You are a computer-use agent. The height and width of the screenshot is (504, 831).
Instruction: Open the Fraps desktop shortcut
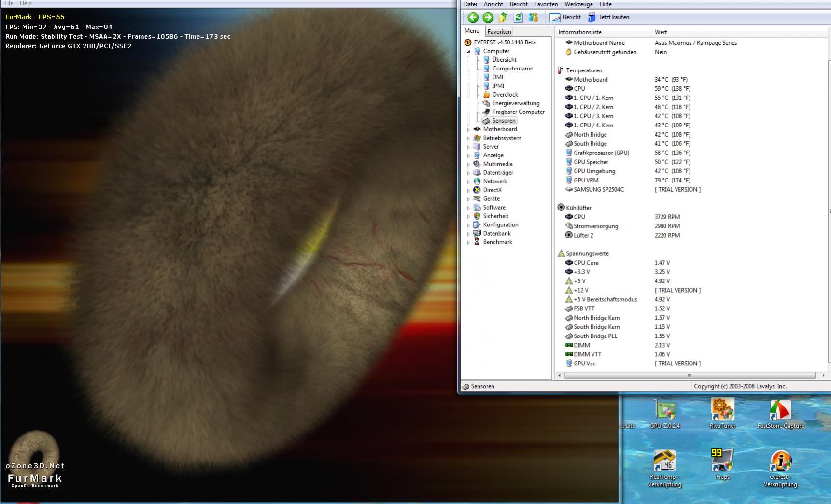coord(723,464)
